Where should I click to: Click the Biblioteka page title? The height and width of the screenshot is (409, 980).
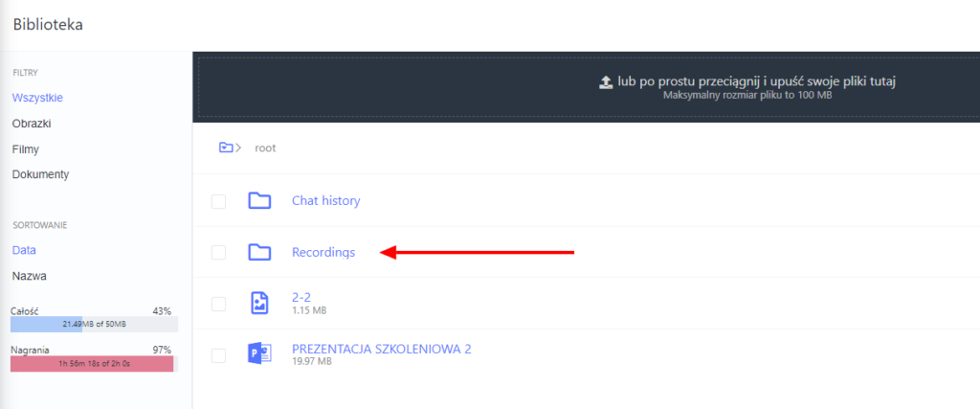pos(48,24)
